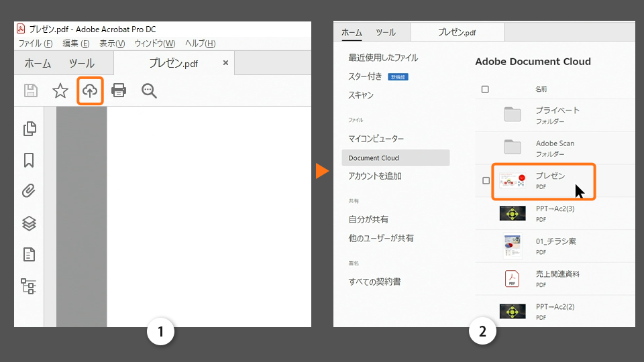Open the PPT→Ac2(3) thumbnail

pos(513,213)
